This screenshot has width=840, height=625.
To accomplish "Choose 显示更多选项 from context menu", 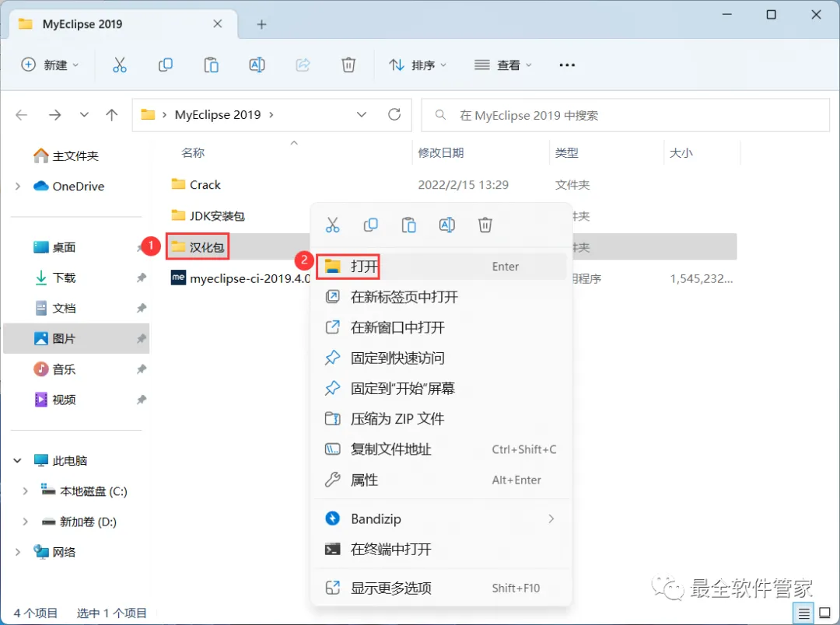I will point(441,588).
